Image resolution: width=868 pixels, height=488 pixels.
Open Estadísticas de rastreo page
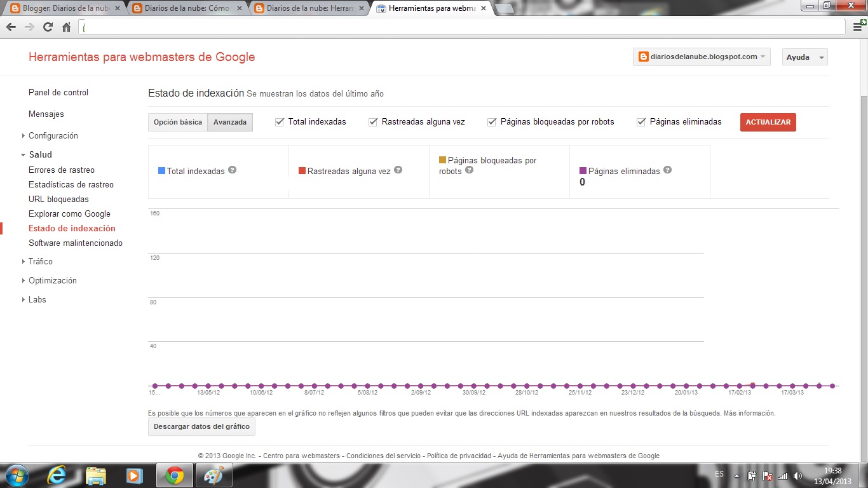click(71, 184)
